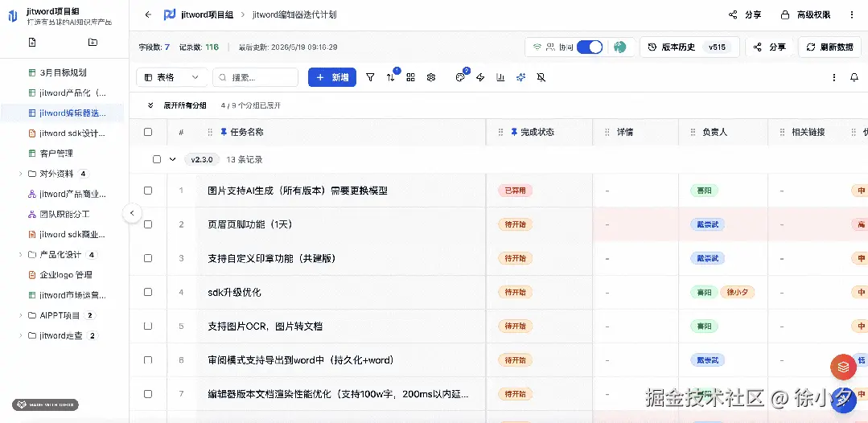The height and width of the screenshot is (423, 868).
Task: Click the new document icon in sidebar
Action: (x=32, y=42)
